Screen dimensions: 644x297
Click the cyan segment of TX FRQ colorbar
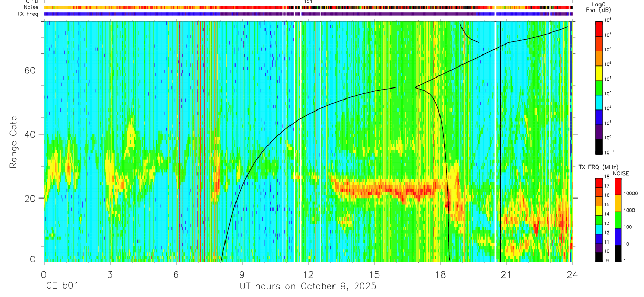[599, 229]
